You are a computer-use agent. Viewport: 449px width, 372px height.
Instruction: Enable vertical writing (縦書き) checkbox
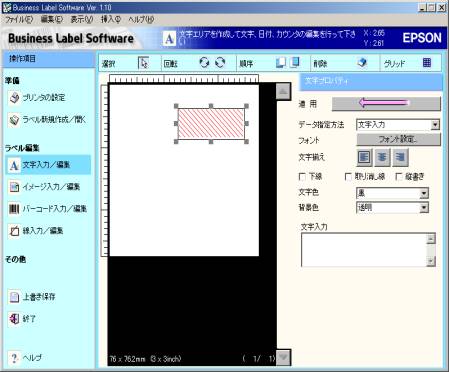pyautogui.click(x=399, y=176)
